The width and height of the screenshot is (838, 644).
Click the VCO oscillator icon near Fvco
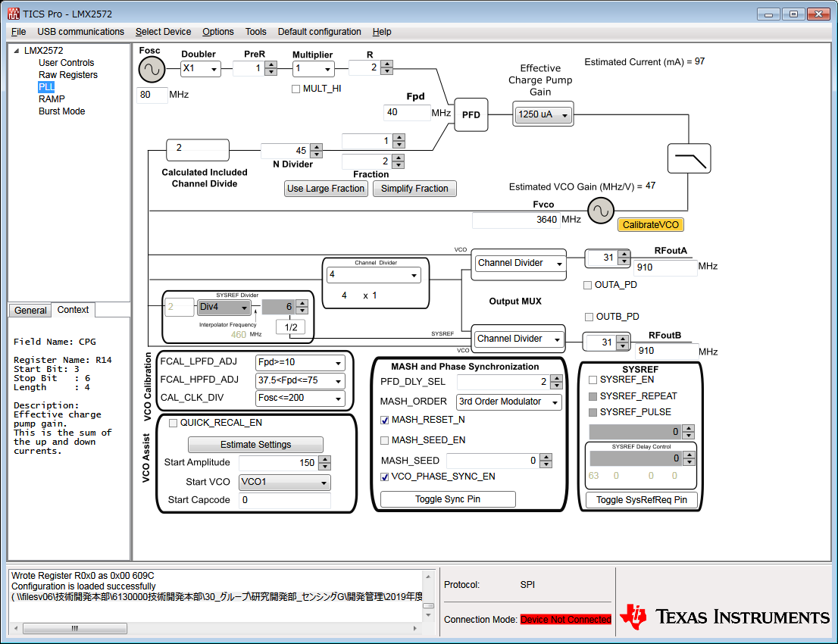601,211
